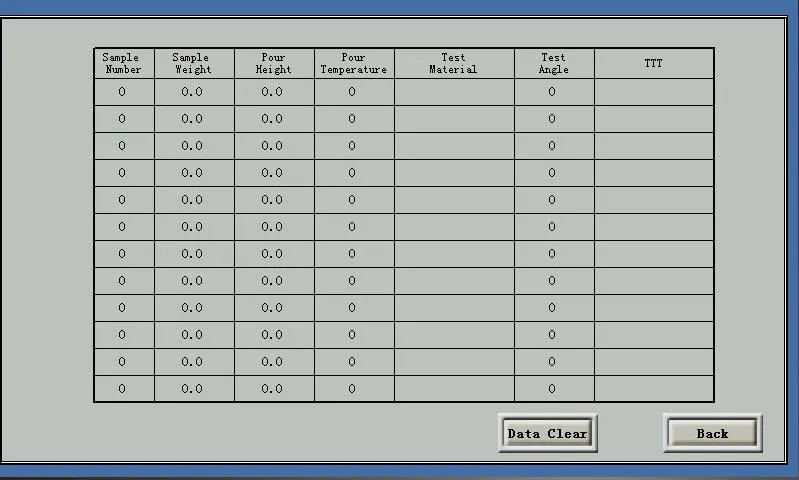Click the Pour Temperature column header

pyautogui.click(x=353, y=64)
